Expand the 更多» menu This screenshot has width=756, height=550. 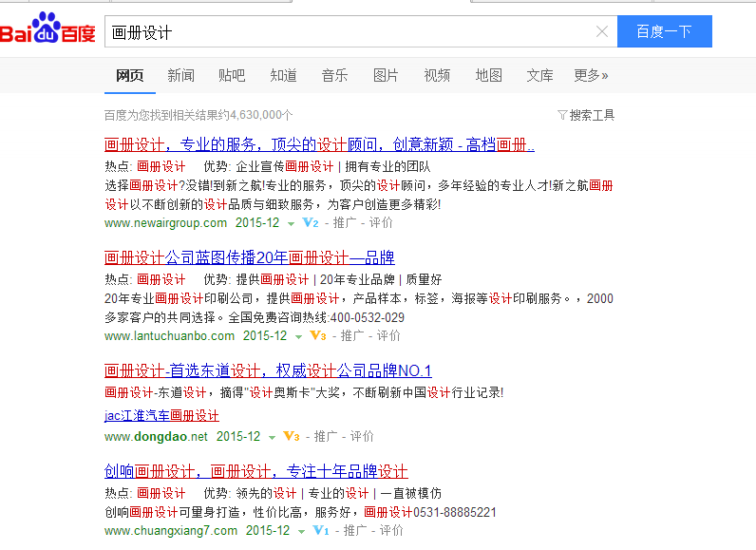tap(591, 76)
